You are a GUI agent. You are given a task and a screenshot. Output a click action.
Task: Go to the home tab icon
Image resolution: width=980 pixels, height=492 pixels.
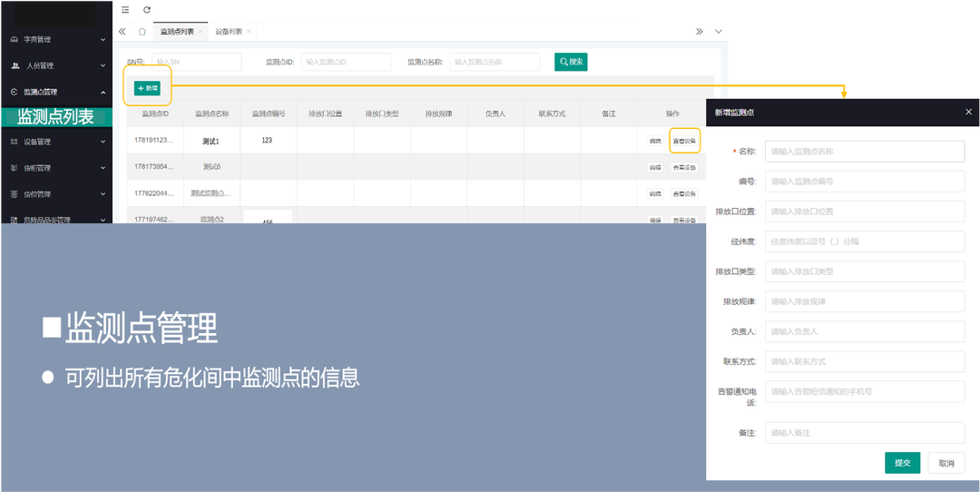click(142, 31)
